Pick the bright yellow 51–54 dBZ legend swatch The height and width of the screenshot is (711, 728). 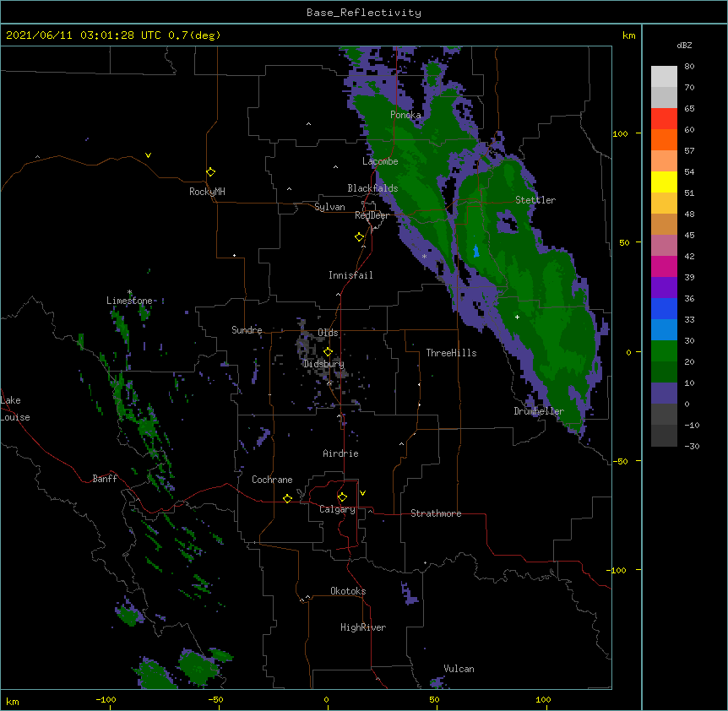click(664, 182)
